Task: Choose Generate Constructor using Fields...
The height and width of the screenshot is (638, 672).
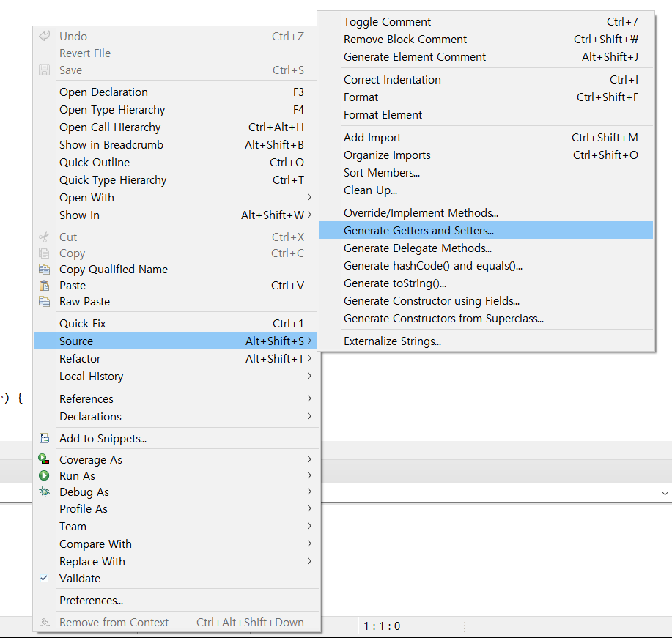Action: click(x=486, y=301)
